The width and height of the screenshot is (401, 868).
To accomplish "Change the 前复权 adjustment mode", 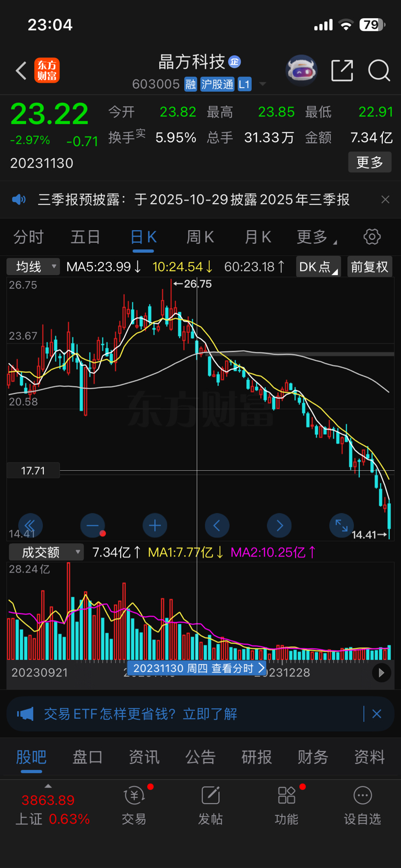I will tap(370, 267).
